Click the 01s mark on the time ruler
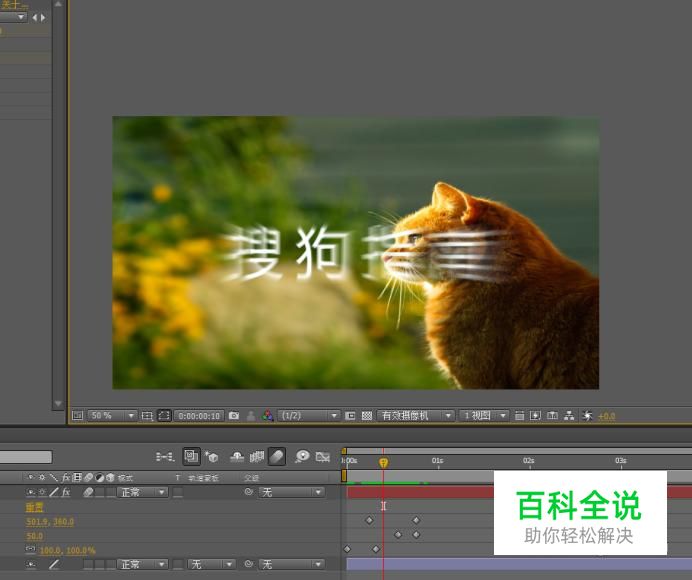 437,460
